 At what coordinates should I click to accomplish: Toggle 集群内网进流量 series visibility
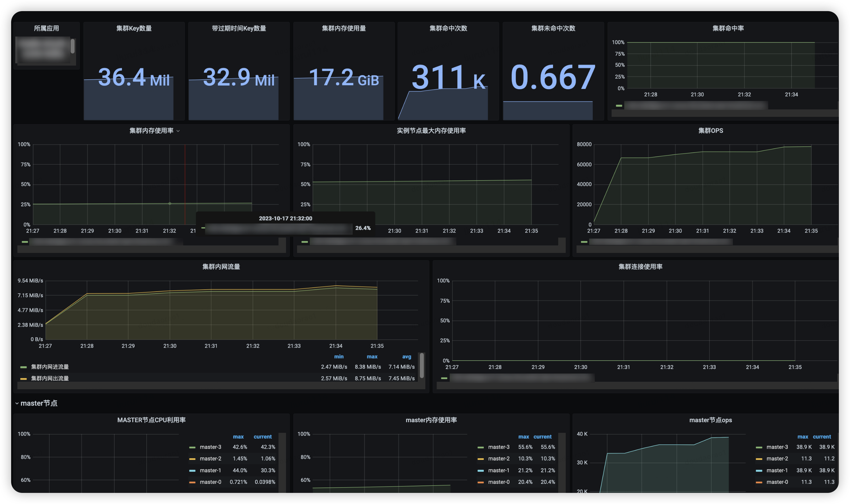pyautogui.click(x=50, y=367)
